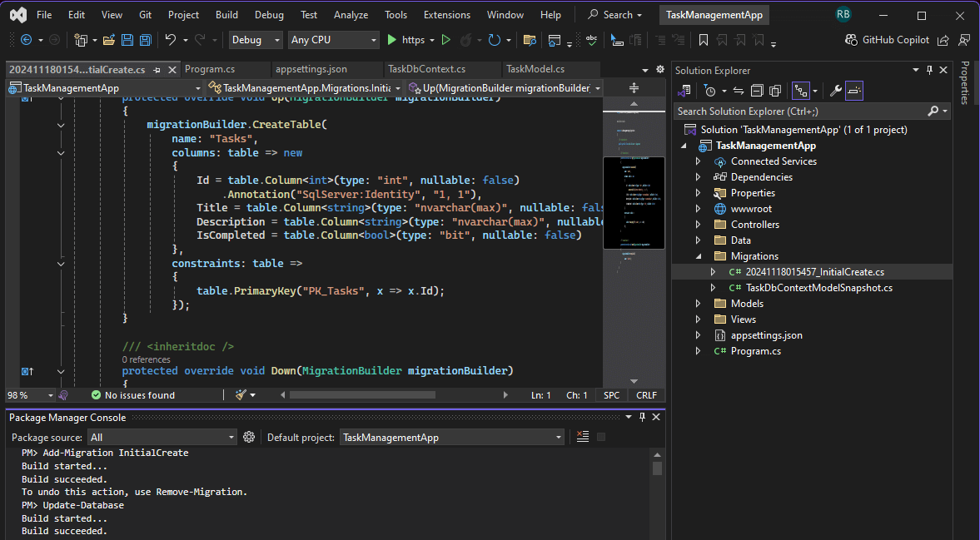
Task: Open the Build menu
Action: coord(226,14)
